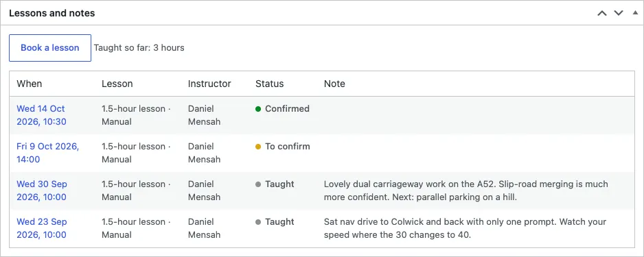
Task: Click the grey Taught dot for 23 Sep
Action: [x=258, y=222]
